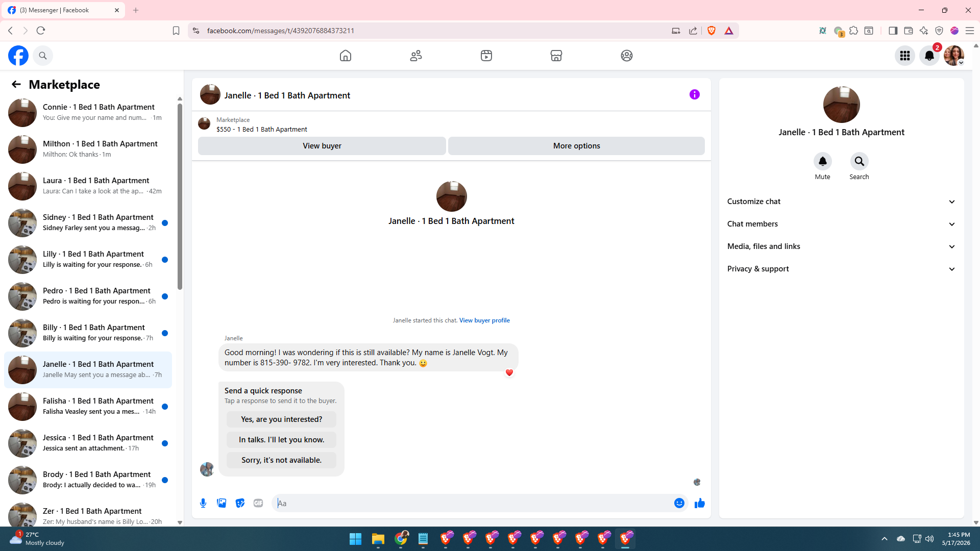Screen dimensions: 980x551
Task: Open Billy's apartment conversation
Action: [88, 333]
